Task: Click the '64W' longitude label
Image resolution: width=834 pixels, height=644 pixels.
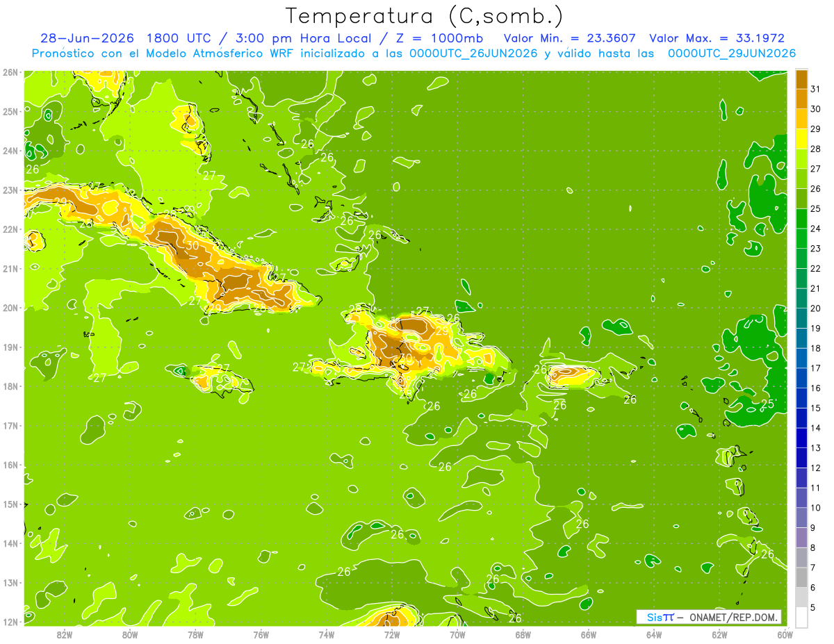Action: coord(654,634)
